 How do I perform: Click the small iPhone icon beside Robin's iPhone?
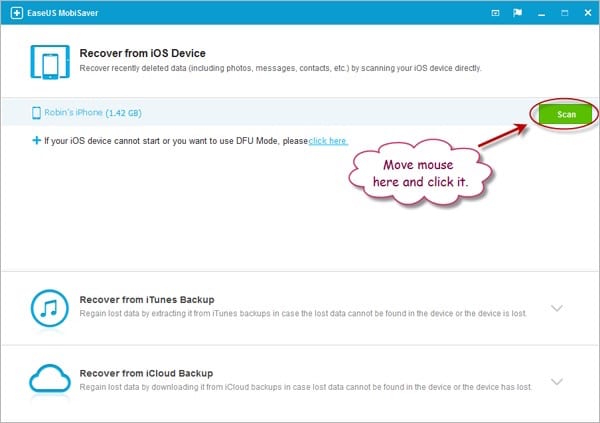(36, 113)
